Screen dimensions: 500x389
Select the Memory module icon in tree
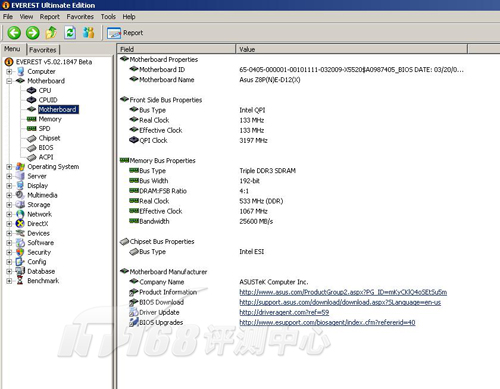point(31,119)
